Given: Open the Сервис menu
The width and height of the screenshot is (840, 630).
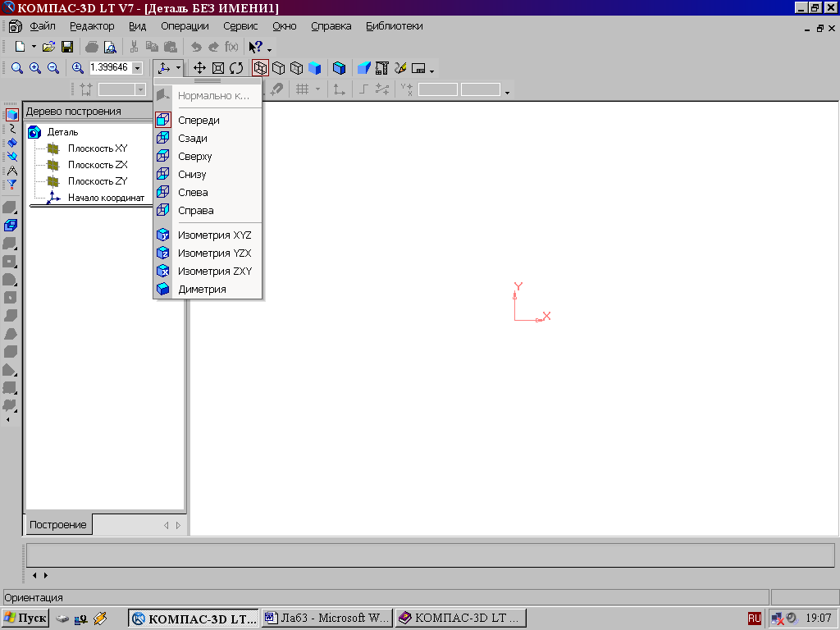Looking at the screenshot, I should (x=240, y=26).
